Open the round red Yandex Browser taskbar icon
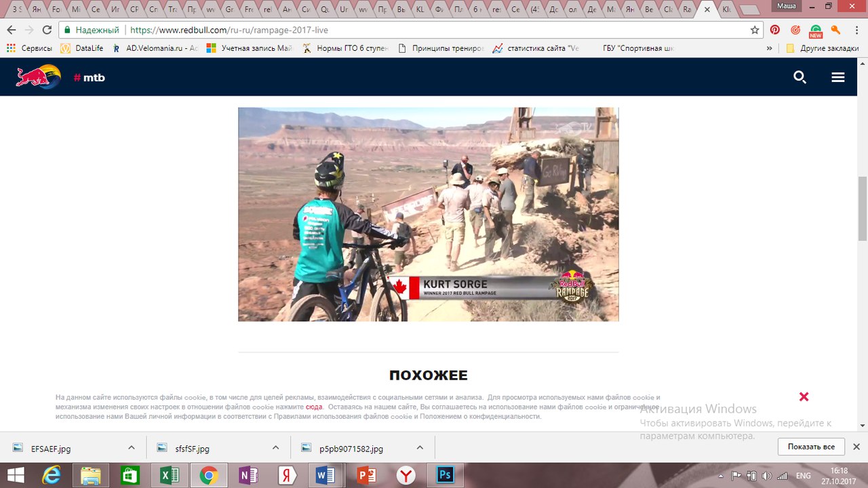Viewport: 868px width, 488px height. [x=406, y=475]
